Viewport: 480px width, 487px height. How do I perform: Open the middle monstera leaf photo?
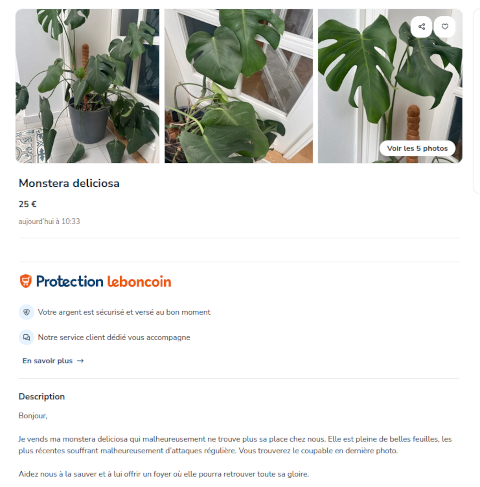coord(239,86)
